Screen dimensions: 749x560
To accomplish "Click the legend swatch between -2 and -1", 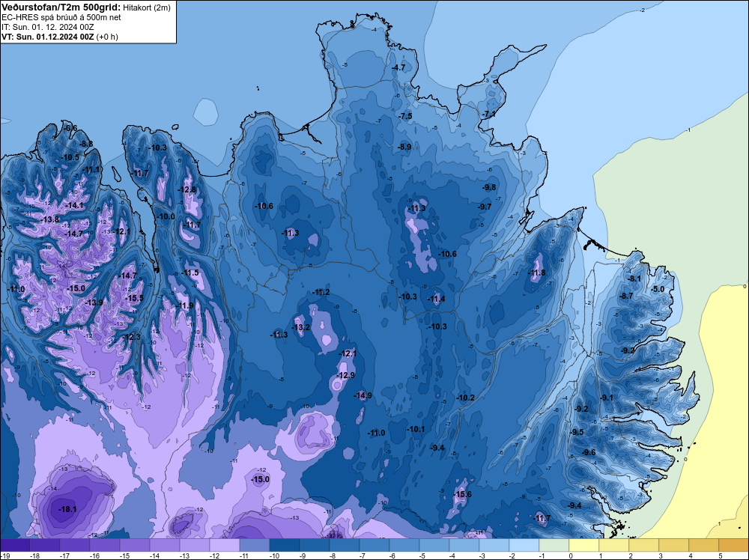I will tap(524, 545).
